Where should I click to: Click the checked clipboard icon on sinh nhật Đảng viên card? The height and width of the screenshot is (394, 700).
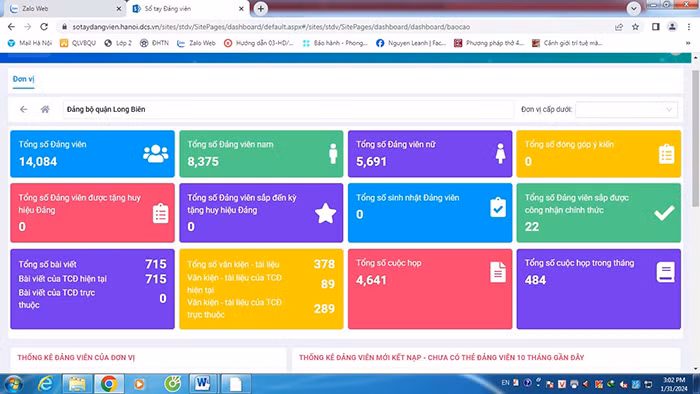(x=498, y=207)
